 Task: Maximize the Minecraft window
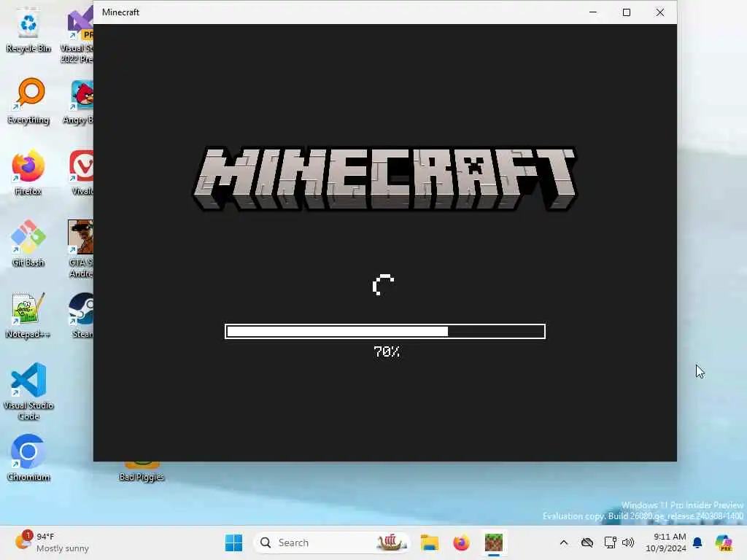(627, 12)
